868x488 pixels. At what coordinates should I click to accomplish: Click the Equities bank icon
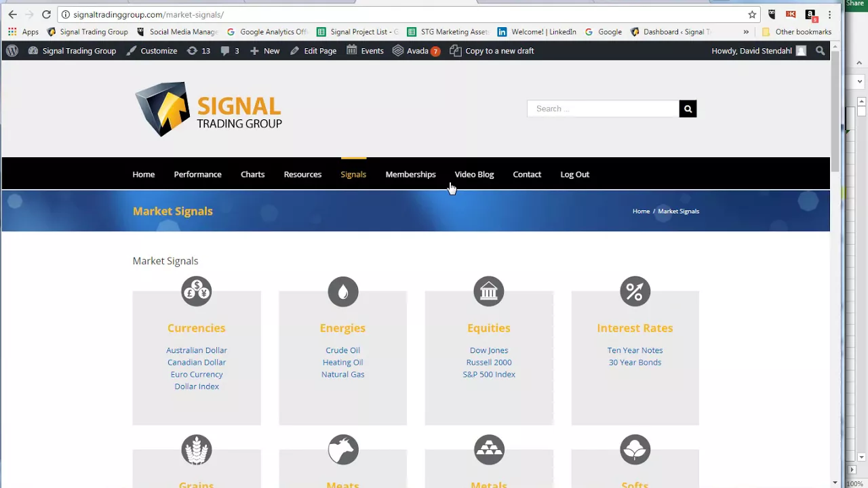click(x=489, y=291)
